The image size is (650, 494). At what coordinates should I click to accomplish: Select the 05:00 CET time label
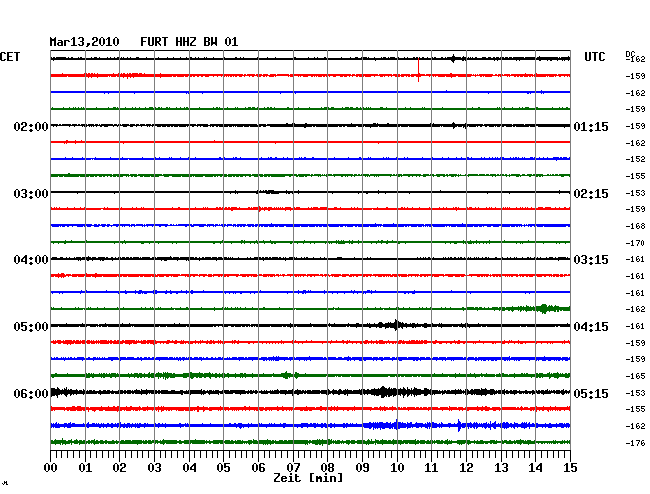click(31, 327)
